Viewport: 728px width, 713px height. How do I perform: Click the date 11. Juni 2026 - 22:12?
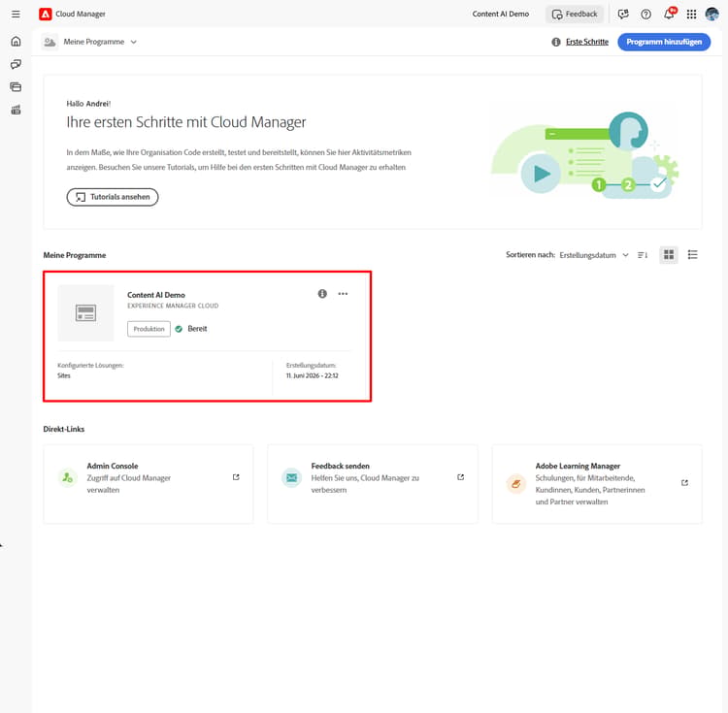pyautogui.click(x=312, y=375)
